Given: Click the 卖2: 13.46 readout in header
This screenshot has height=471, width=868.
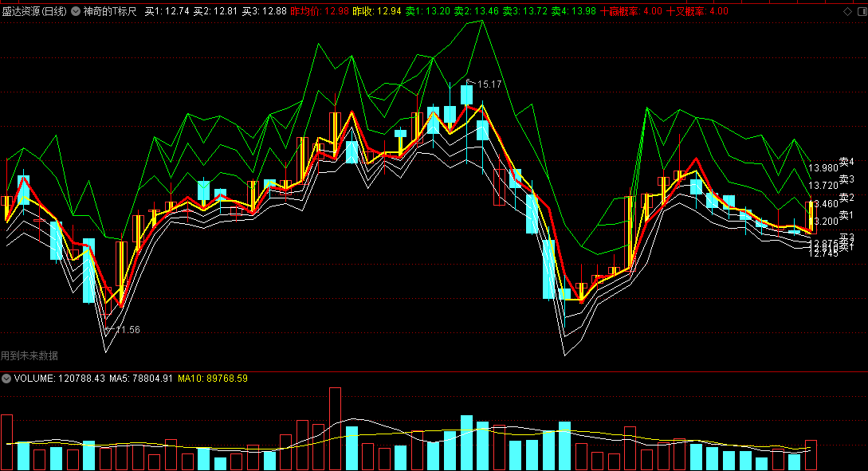Looking at the screenshot, I should [x=476, y=11].
